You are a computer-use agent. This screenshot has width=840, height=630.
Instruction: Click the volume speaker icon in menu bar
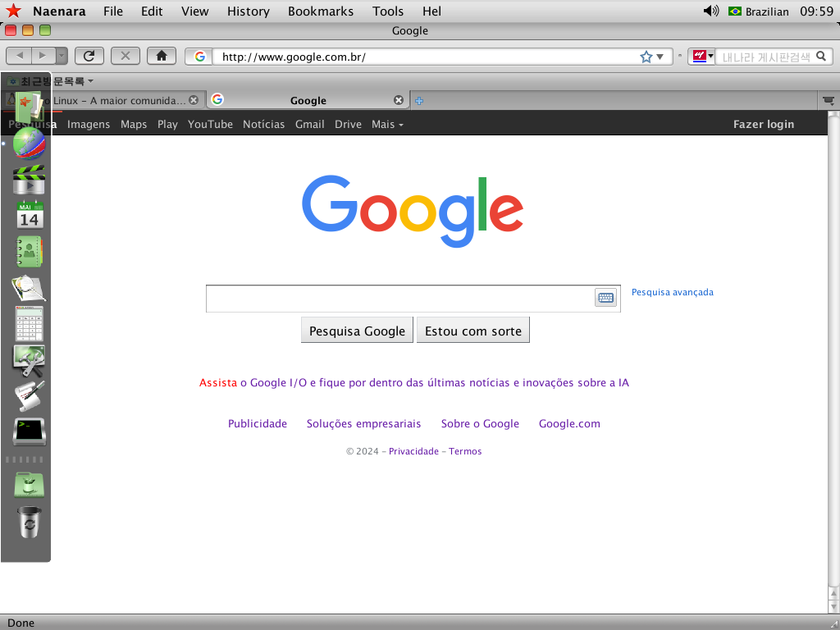click(710, 11)
